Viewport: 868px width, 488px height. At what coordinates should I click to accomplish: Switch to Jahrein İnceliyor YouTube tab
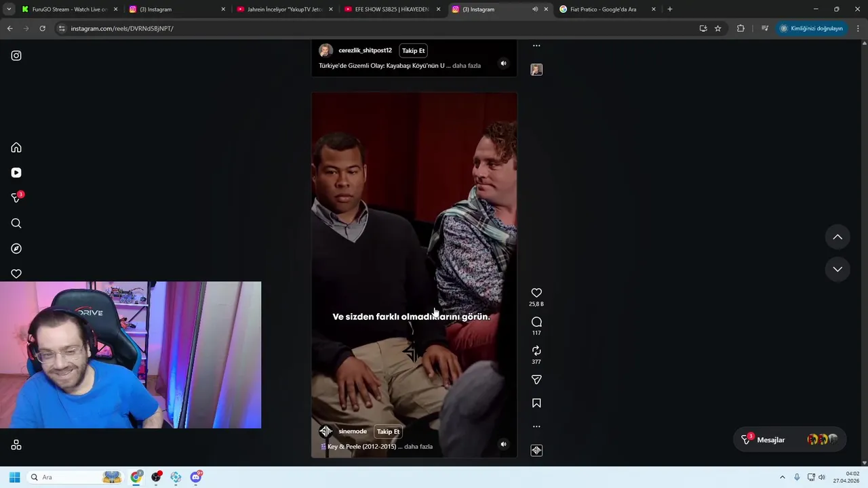point(283,9)
